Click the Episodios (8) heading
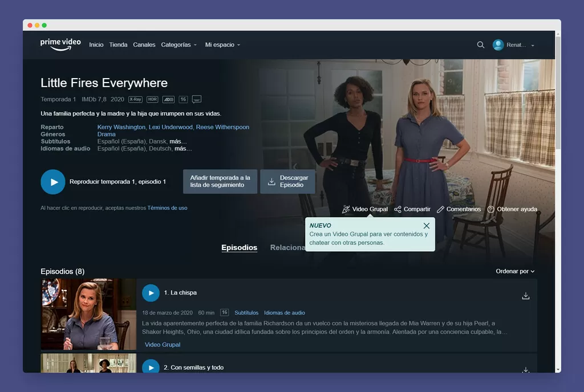584x392 pixels. point(63,272)
